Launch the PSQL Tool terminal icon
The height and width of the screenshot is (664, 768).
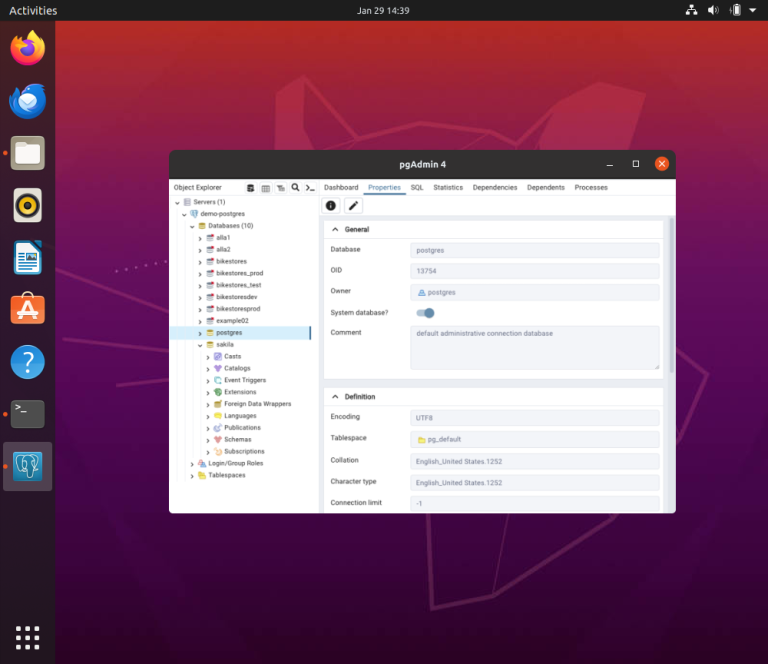[311, 188]
